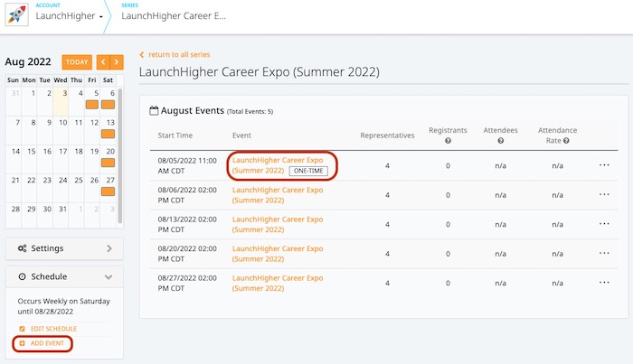Go to the previous calendar month
This screenshot has height=364, width=633.
[x=103, y=62]
